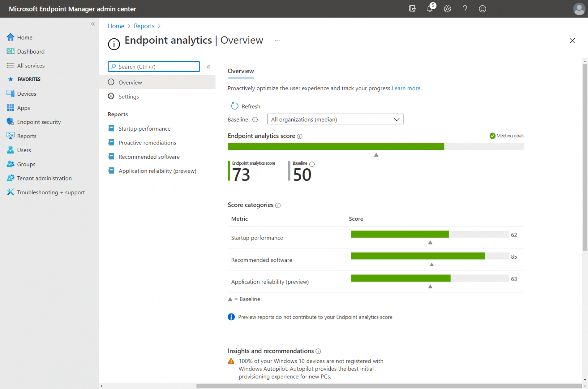Click the Startup performance score bar
This screenshot has height=389, width=588.
[x=399, y=234]
